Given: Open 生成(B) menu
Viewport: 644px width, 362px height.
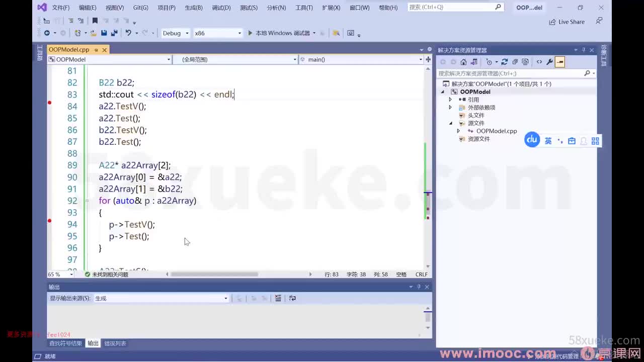Looking at the screenshot, I should point(194,8).
